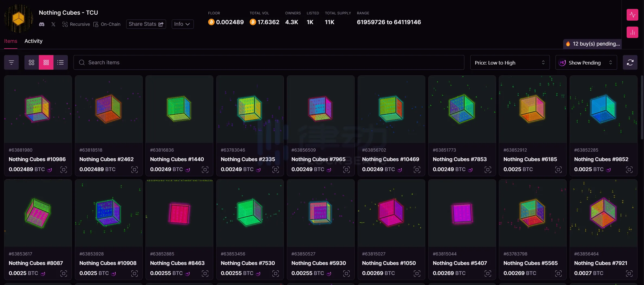This screenshot has height=285, width=644.
Task: Click scan icon on Nothing Cubes #10986
Action: 64,170
